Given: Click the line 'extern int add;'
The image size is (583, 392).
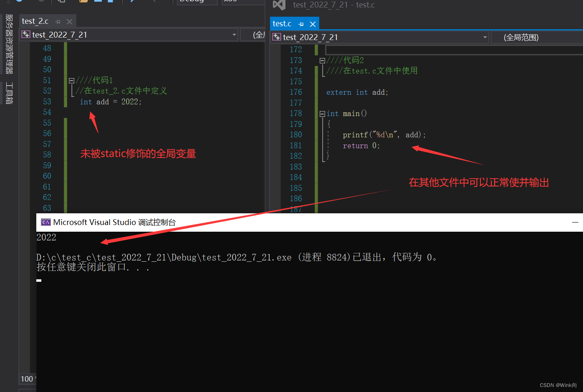Looking at the screenshot, I should [x=357, y=92].
